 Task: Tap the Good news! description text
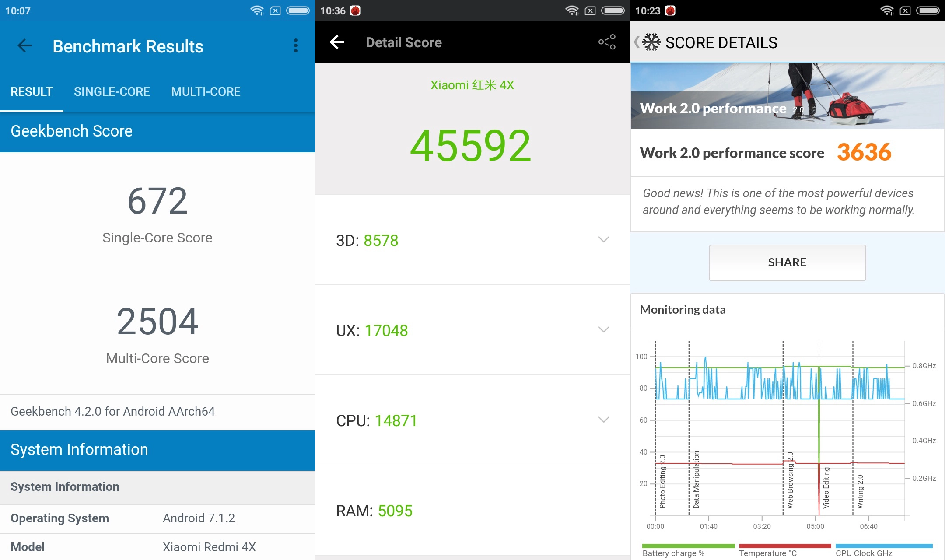[x=778, y=202]
